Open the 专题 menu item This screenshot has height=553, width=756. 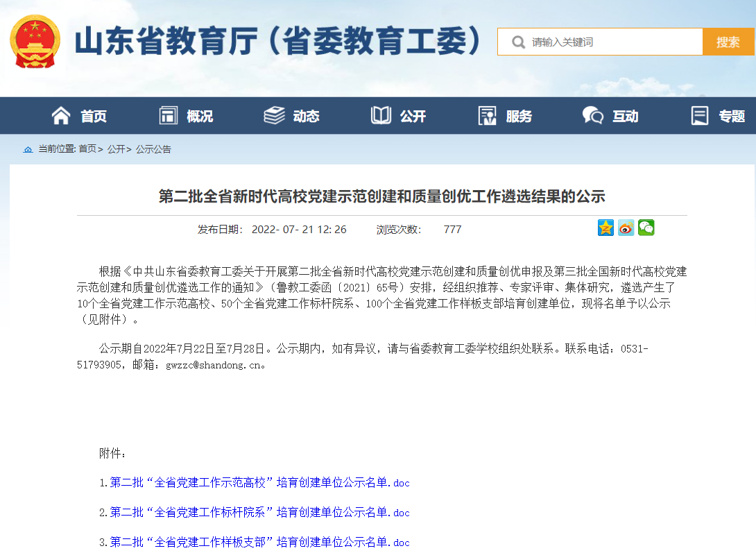(732, 116)
